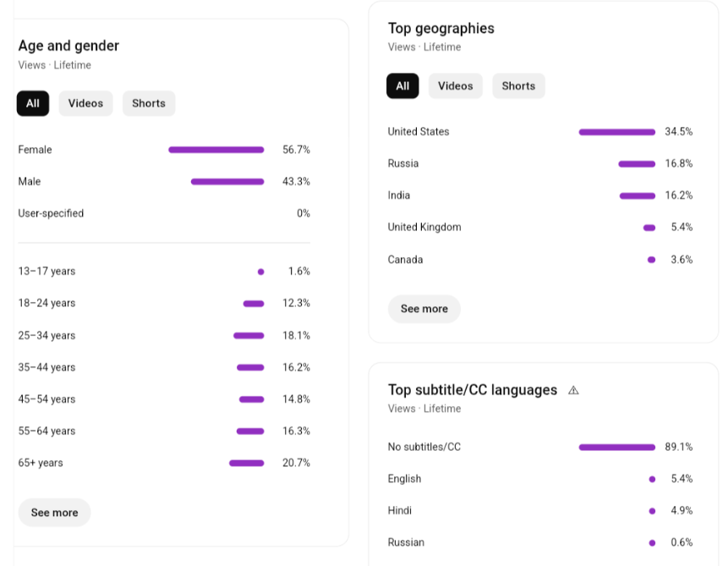Click the United States 34.5% bar
Viewport: 728px width, 566px height.
[617, 132]
